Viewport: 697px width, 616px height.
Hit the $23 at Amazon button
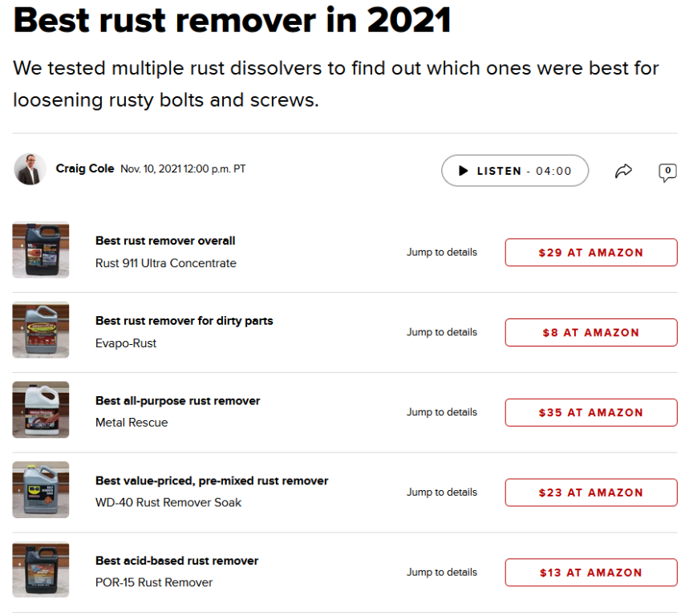point(590,493)
